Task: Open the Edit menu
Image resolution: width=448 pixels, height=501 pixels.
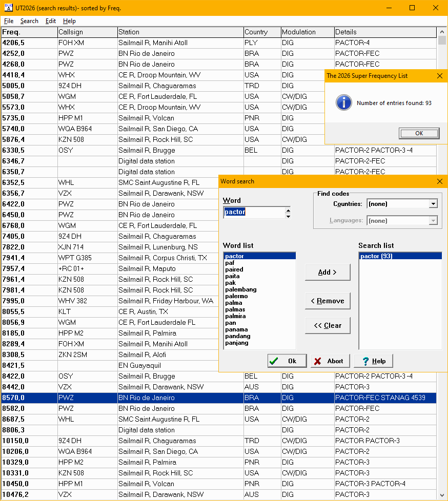Action: tap(51, 21)
